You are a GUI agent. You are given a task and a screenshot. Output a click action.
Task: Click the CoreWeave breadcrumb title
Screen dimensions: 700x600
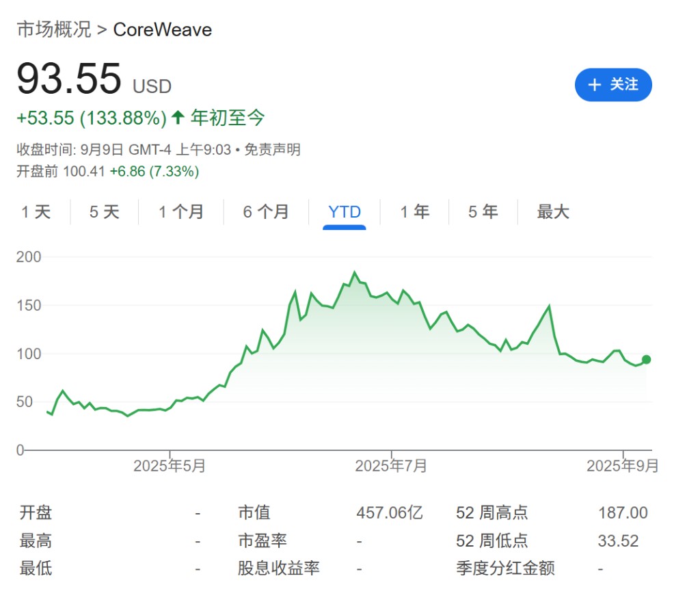tap(163, 29)
